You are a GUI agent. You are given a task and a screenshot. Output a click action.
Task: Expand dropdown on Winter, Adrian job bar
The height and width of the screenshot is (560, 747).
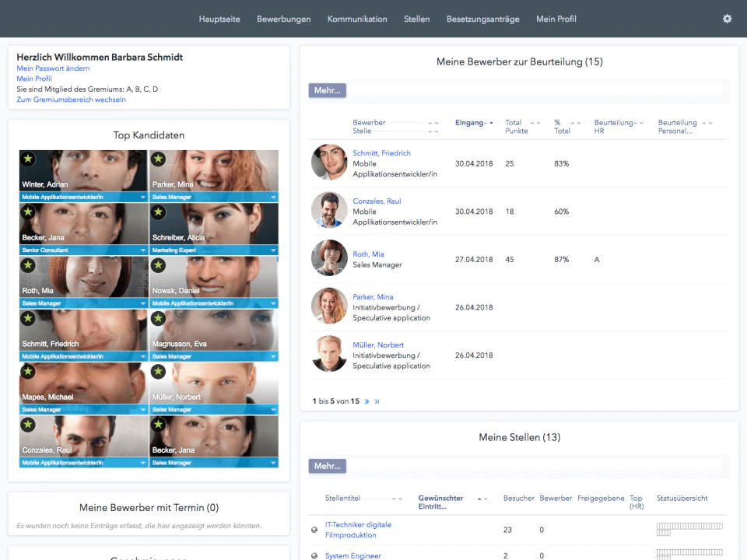(143, 197)
